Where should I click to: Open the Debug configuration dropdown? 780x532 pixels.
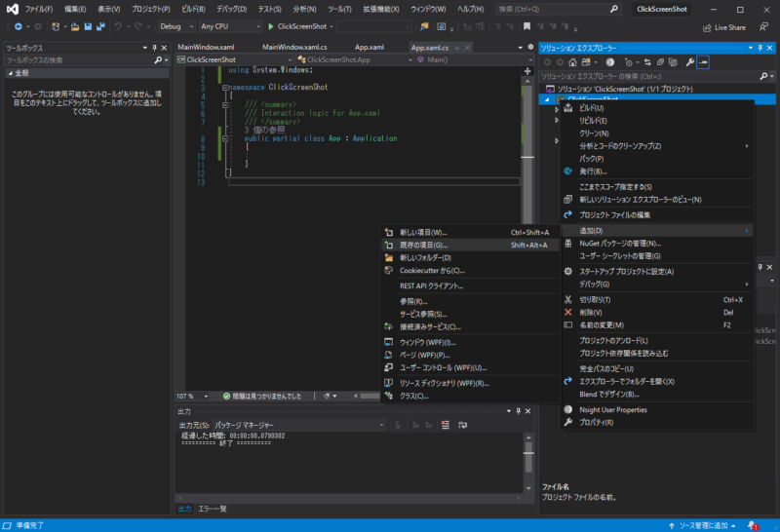point(176,26)
